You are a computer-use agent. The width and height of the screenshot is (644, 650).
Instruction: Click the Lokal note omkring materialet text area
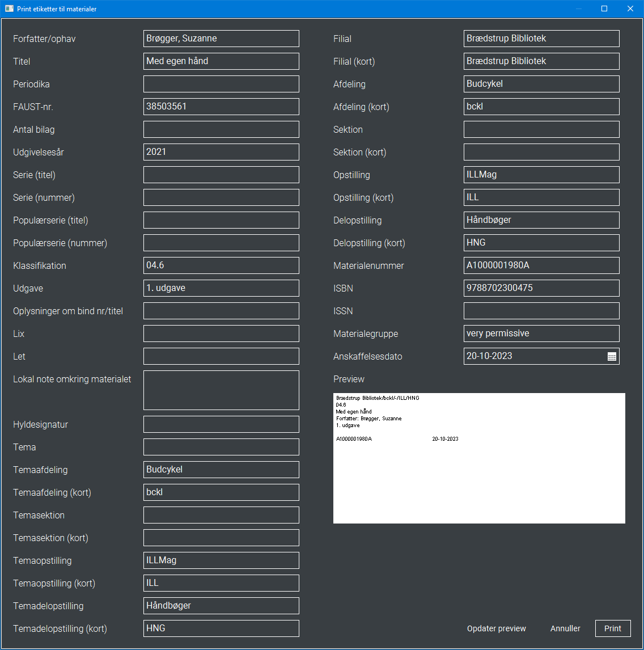[x=221, y=390]
